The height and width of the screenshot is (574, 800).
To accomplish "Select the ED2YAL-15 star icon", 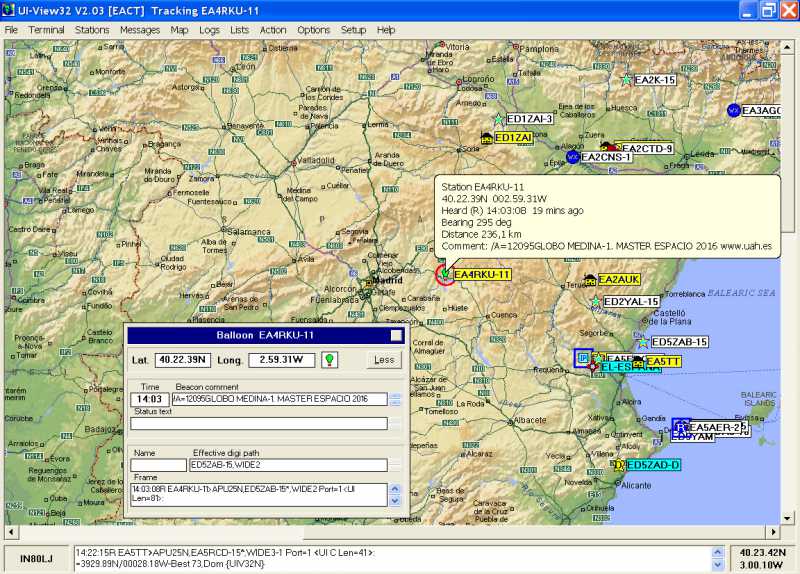I will (x=596, y=302).
